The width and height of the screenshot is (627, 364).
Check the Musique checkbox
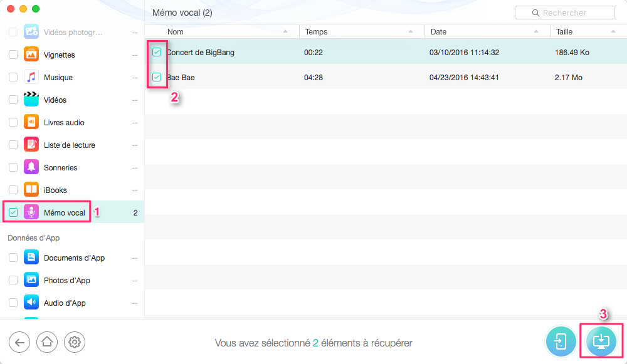[x=13, y=77]
